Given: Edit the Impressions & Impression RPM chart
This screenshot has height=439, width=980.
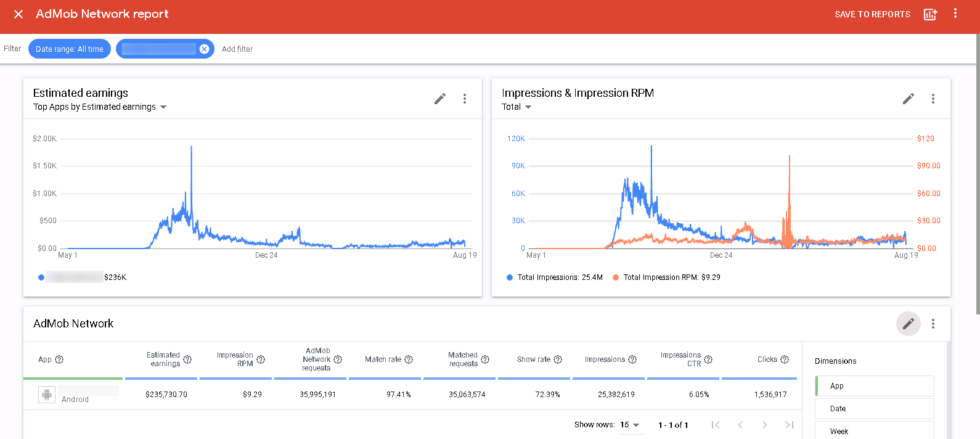Looking at the screenshot, I should click(909, 99).
